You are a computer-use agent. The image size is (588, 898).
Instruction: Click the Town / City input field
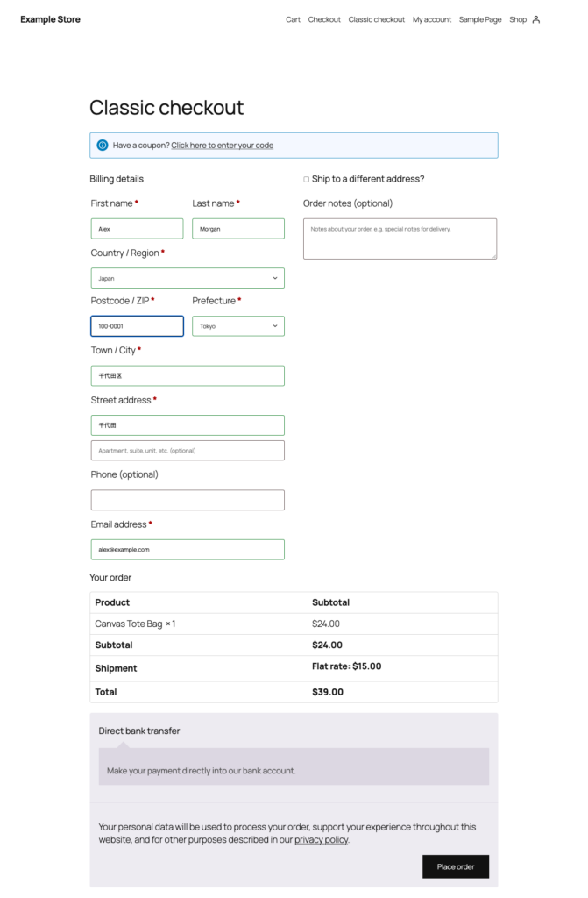(x=188, y=375)
